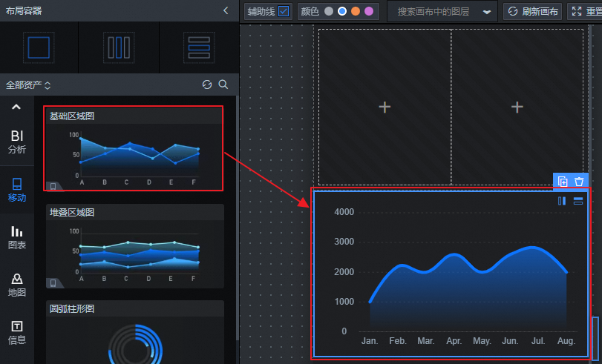Click the Jan. axis label on chart
The height and width of the screenshot is (364, 602).
370,341
